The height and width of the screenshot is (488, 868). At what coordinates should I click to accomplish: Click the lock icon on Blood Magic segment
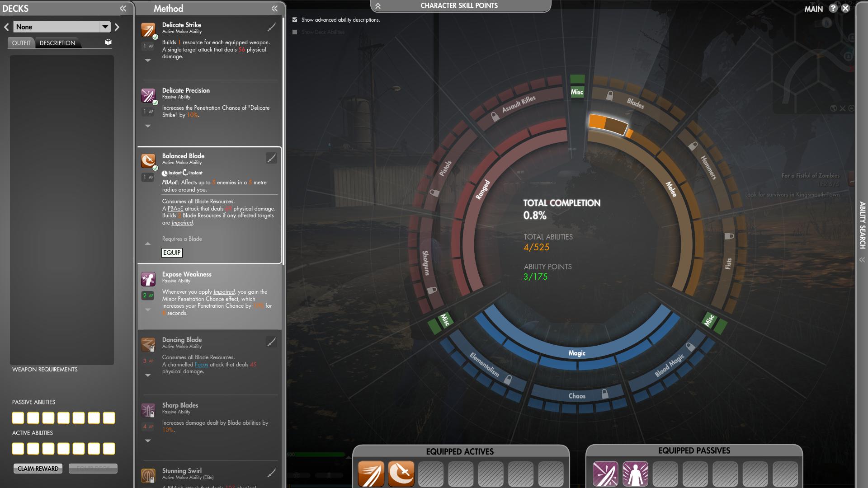tap(690, 347)
